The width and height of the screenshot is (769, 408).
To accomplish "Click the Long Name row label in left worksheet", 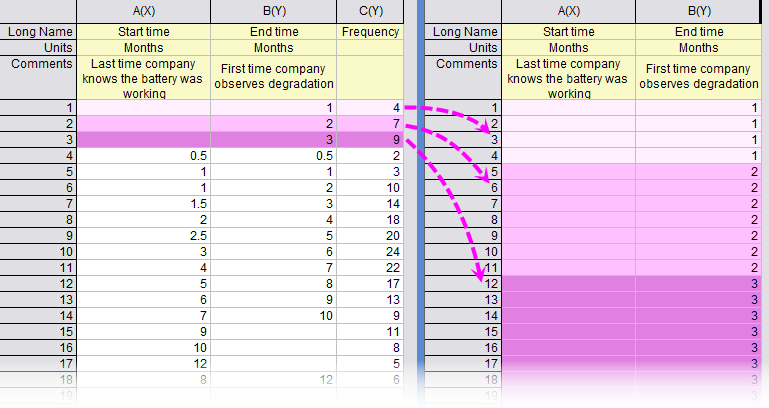I will point(38,32).
